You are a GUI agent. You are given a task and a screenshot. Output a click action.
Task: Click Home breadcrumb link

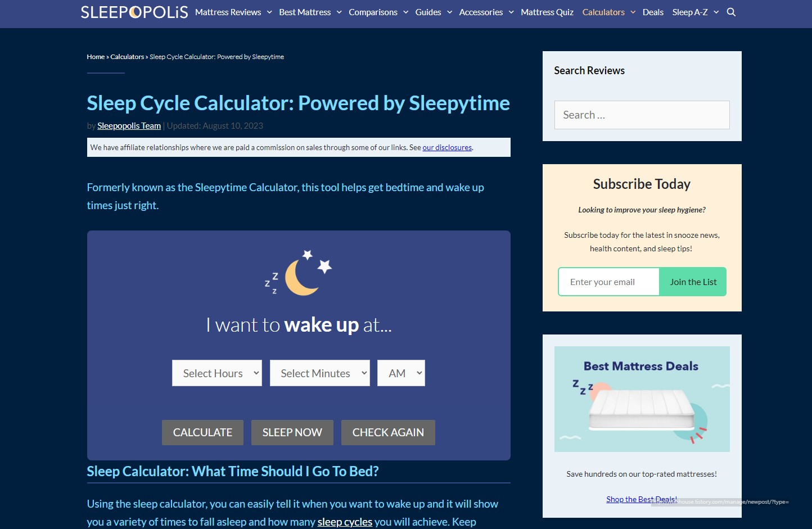96,57
